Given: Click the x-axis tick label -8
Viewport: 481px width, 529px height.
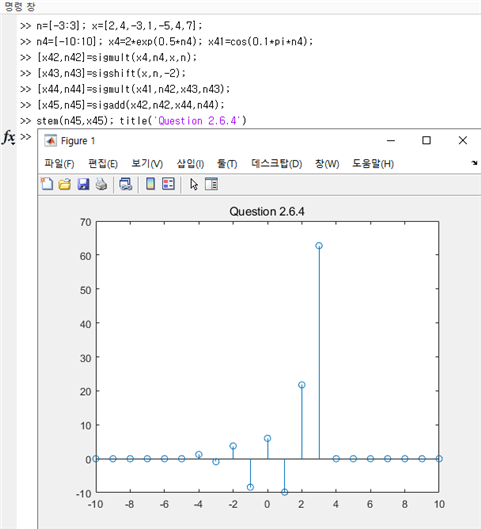Looking at the screenshot, I should coord(130,504).
